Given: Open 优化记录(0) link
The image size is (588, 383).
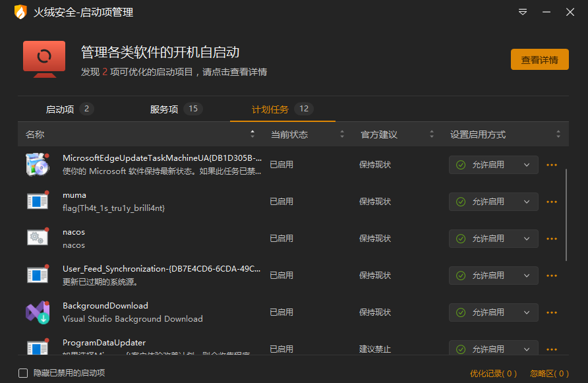Looking at the screenshot, I should (x=494, y=374).
